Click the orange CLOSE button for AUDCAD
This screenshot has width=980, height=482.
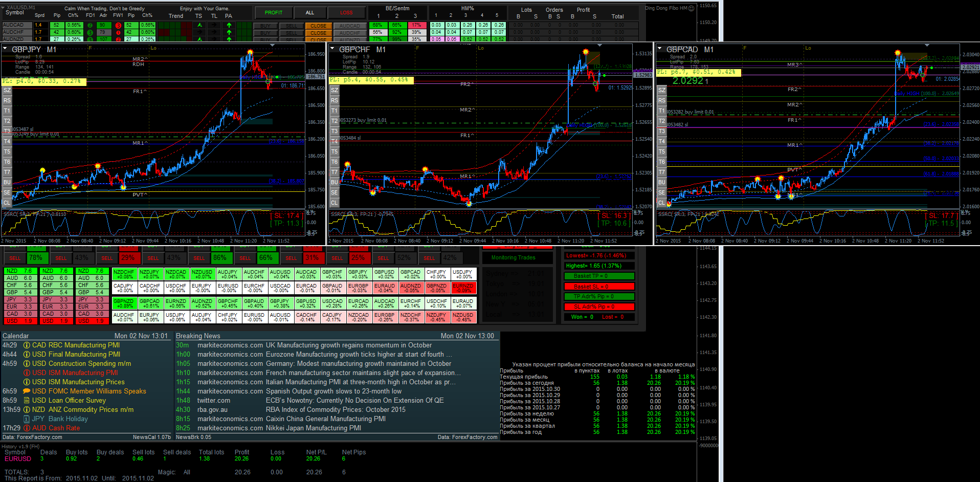pyautogui.click(x=318, y=26)
